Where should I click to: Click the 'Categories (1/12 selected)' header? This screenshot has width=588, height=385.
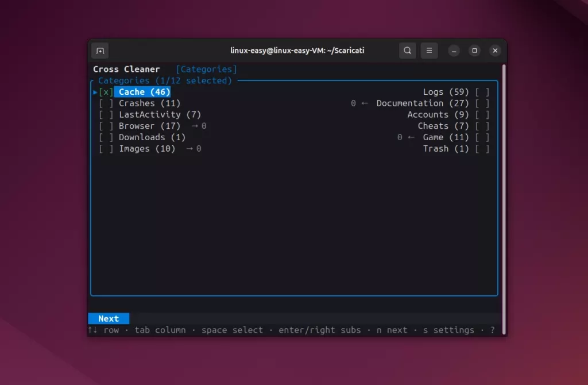point(165,80)
